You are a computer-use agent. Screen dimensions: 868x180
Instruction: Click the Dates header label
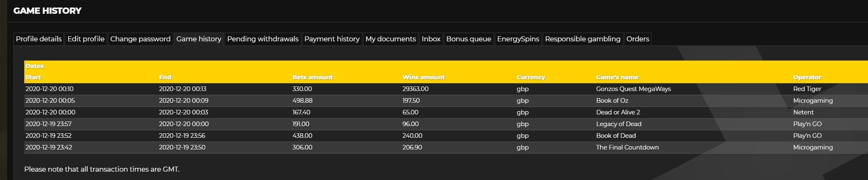tap(35, 66)
